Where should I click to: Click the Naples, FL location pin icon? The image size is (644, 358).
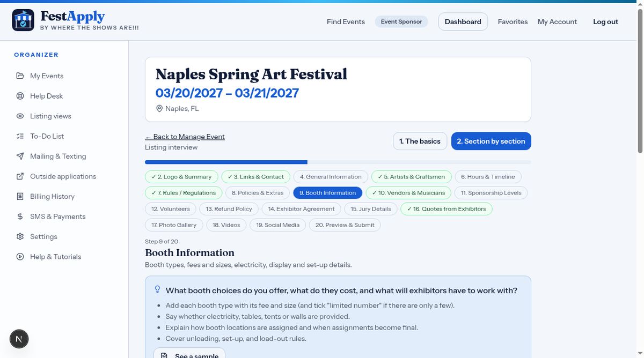point(159,109)
